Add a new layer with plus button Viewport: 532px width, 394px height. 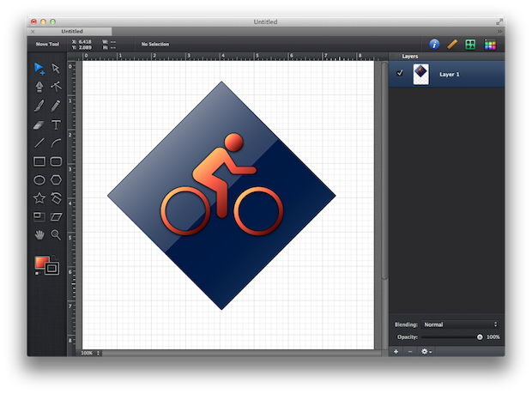(396, 352)
